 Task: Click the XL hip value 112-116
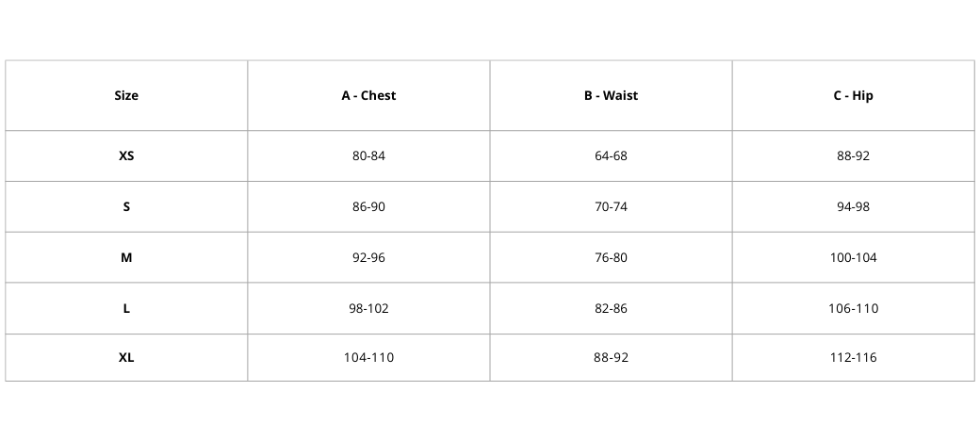(853, 357)
